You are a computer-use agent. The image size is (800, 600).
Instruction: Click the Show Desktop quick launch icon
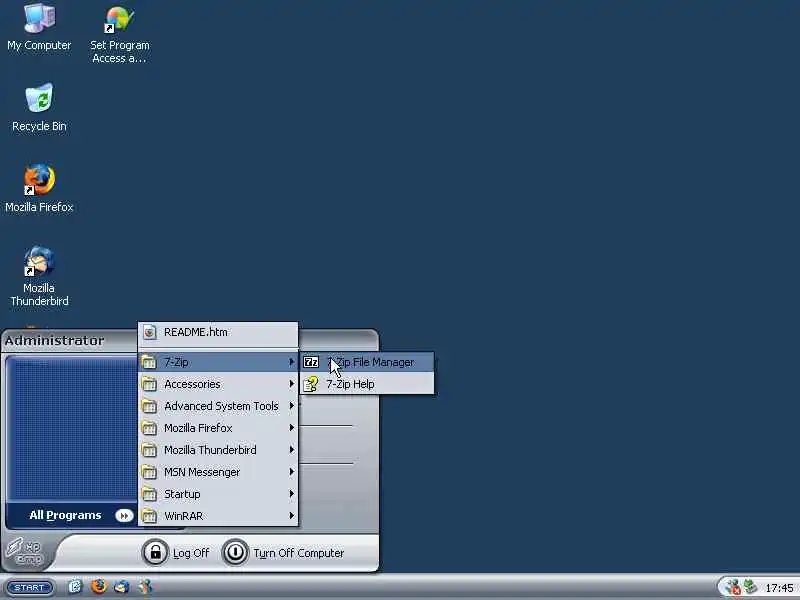pyautogui.click(x=75, y=587)
